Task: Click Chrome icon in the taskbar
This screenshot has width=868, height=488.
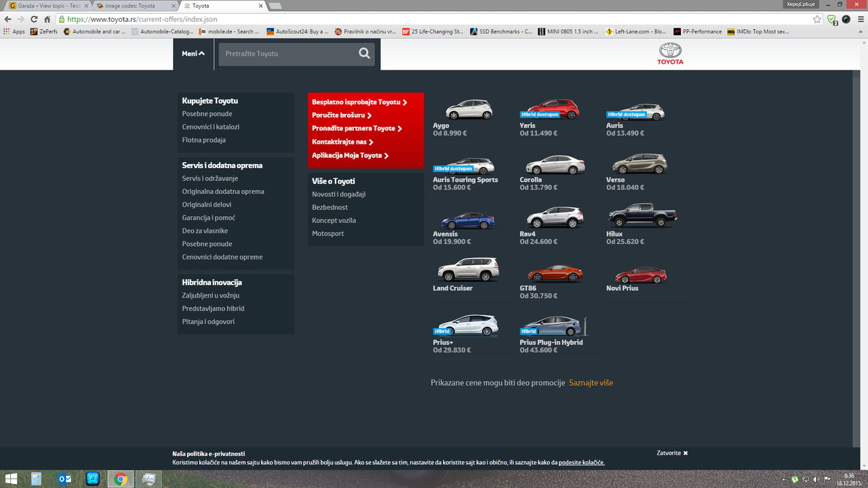Action: [x=121, y=479]
